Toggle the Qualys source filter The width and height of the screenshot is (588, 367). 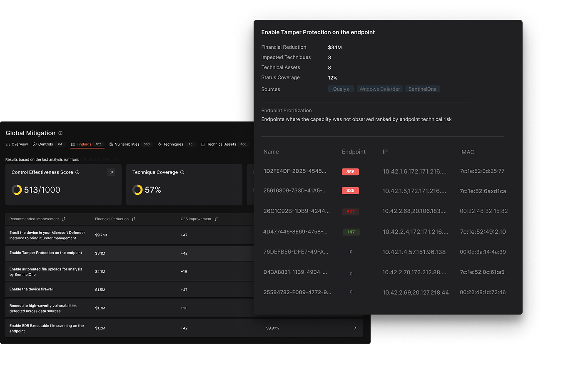pos(341,89)
